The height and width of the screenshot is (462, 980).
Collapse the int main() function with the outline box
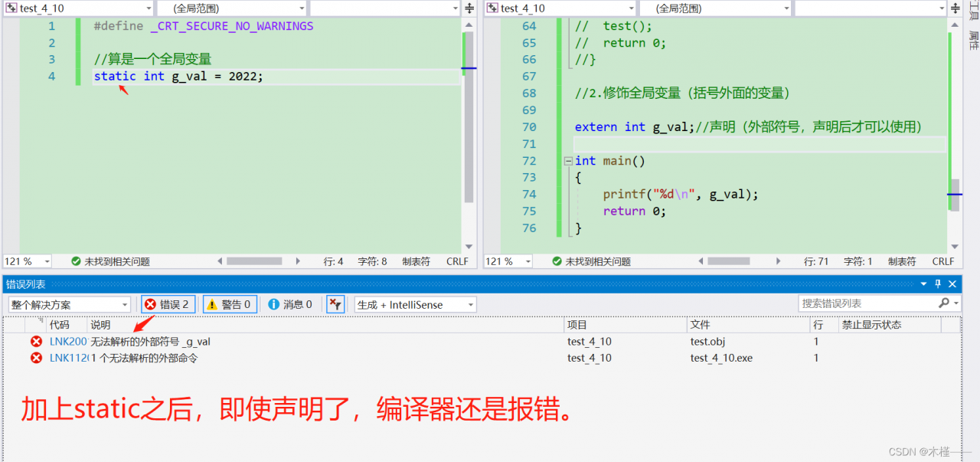point(567,161)
